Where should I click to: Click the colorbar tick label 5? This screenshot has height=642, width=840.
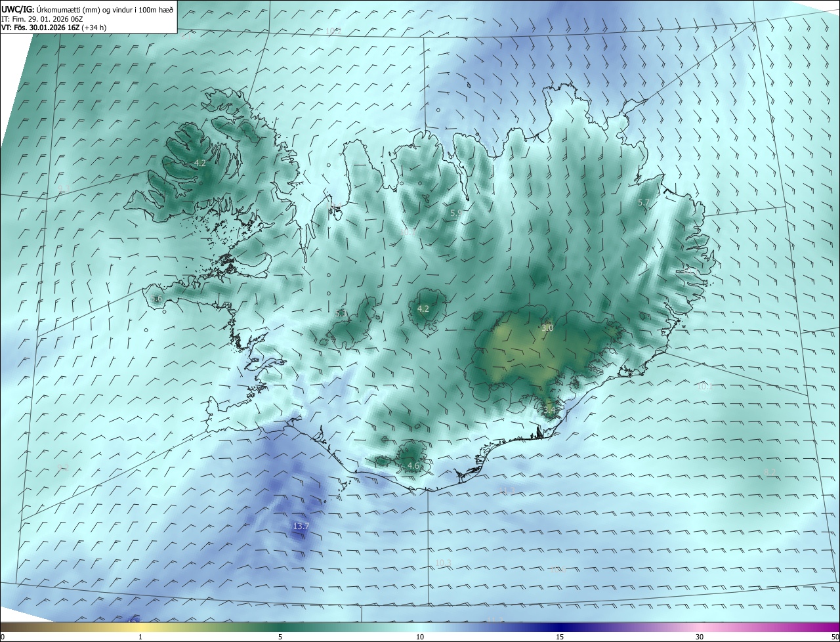(280, 637)
